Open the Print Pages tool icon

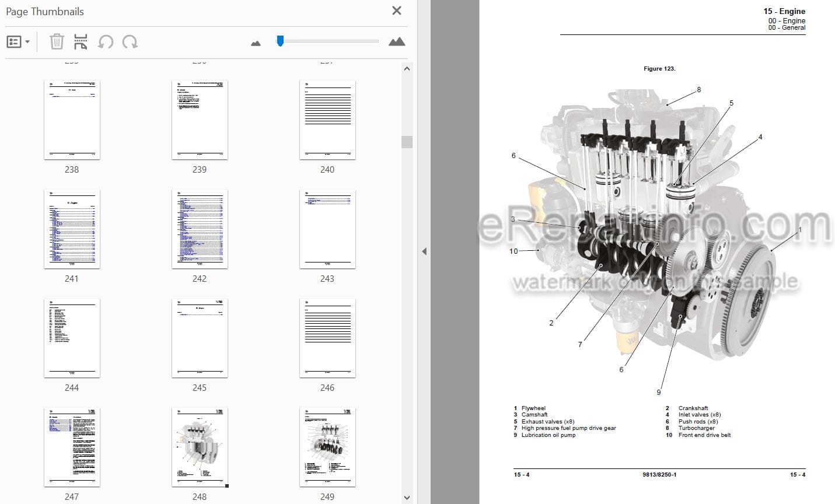[x=81, y=42]
